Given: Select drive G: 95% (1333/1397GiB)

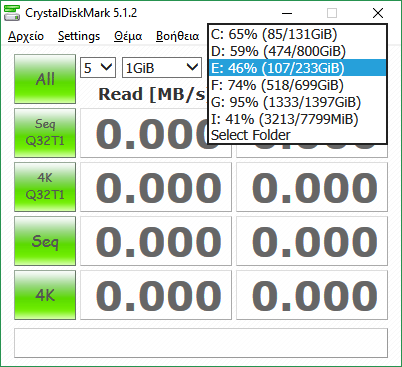Looking at the screenshot, I should click(x=297, y=102).
